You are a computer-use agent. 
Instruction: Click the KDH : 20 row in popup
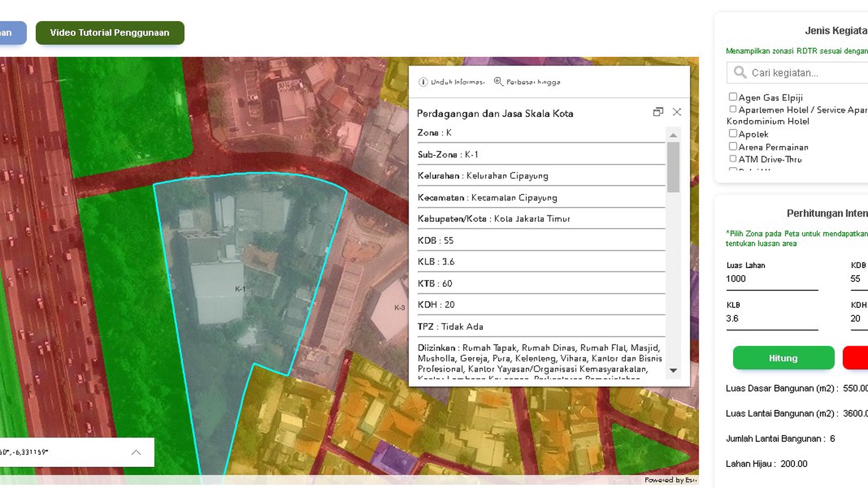coord(541,305)
